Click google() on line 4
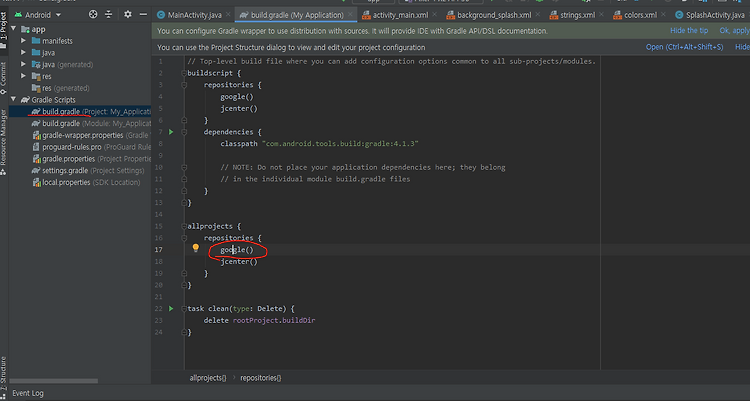 point(237,97)
